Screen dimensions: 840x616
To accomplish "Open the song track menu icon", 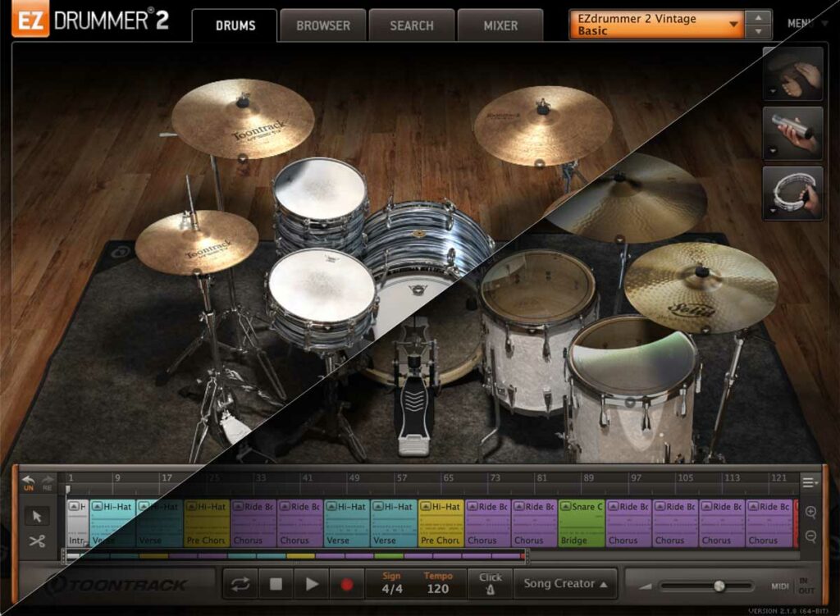I will coord(809,482).
